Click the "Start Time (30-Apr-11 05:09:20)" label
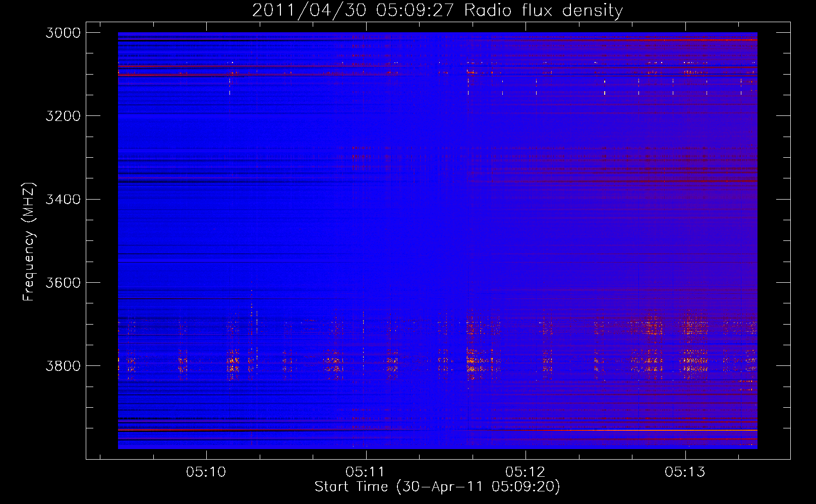 click(437, 487)
